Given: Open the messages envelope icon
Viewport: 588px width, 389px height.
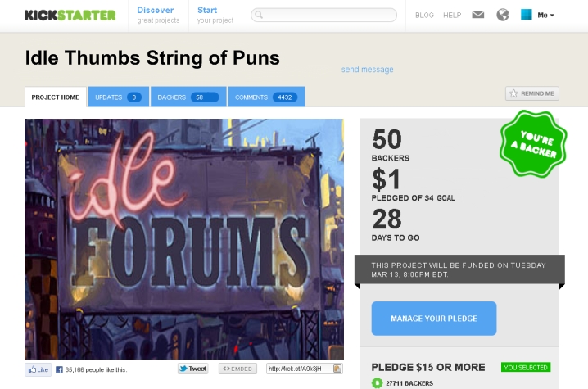Looking at the screenshot, I should [x=478, y=15].
